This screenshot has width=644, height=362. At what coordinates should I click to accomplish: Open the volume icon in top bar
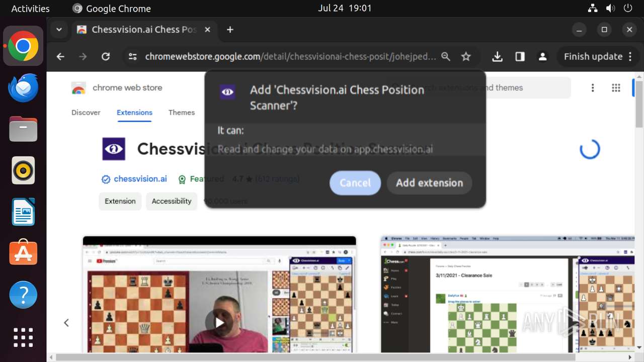[x=610, y=9]
